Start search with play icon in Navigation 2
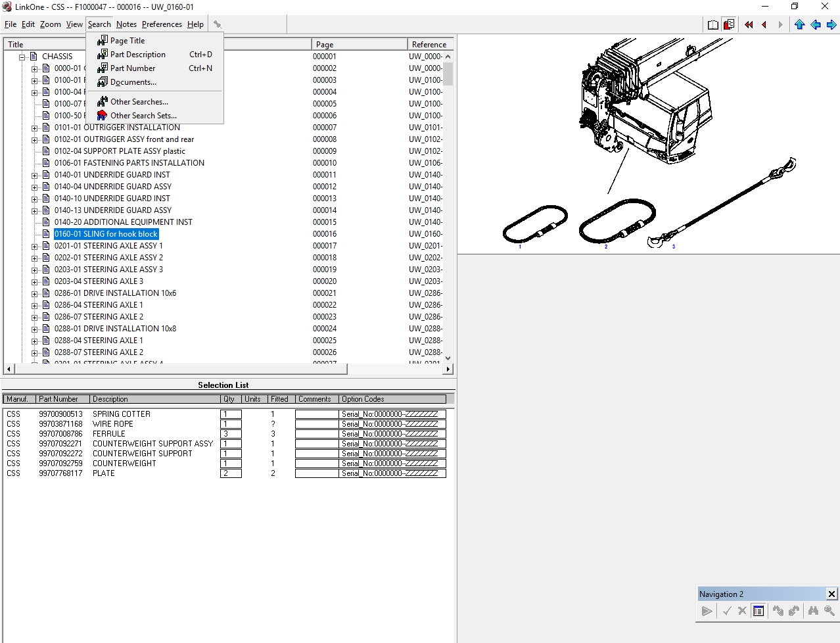Viewport: 840px width, 643px height. point(707,611)
